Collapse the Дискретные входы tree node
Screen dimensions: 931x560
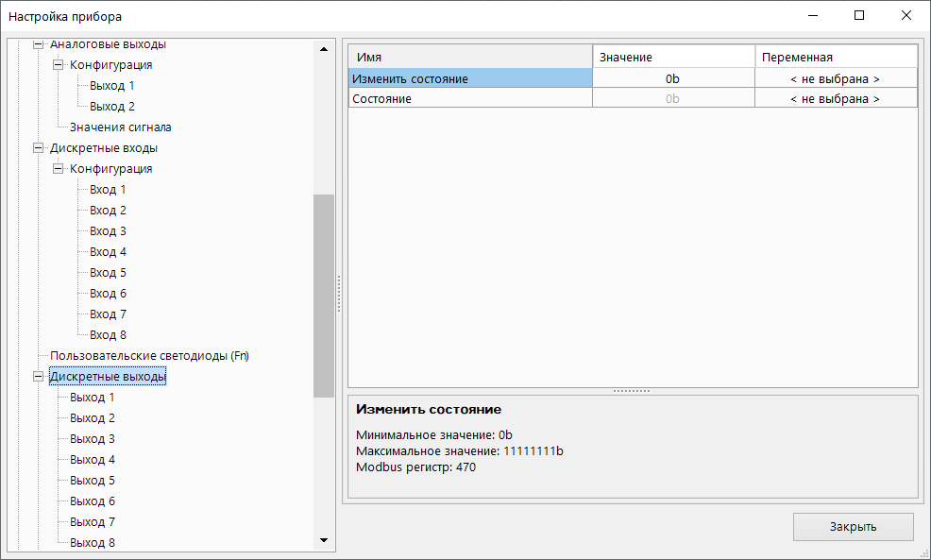[x=39, y=148]
